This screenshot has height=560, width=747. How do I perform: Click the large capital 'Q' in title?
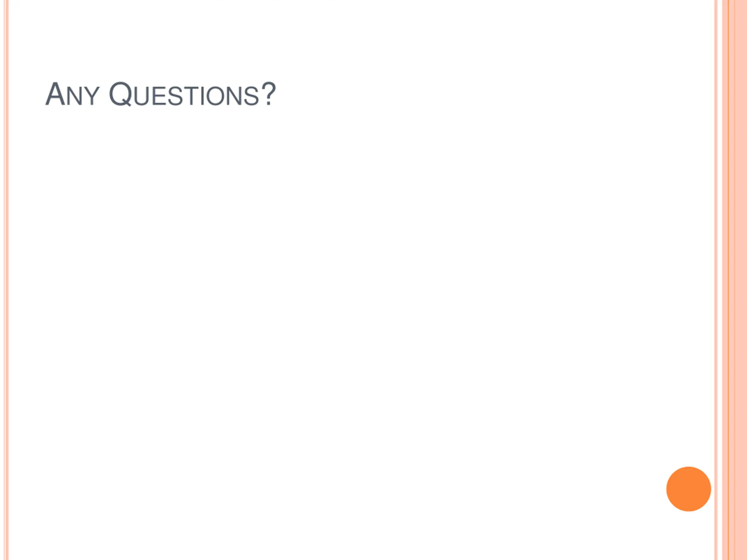tap(120, 94)
